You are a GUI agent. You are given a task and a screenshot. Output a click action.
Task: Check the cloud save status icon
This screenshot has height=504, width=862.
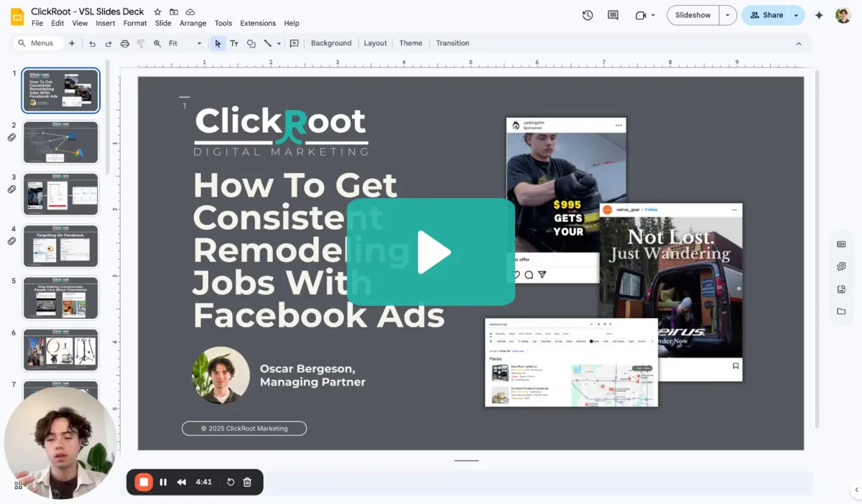[190, 11]
